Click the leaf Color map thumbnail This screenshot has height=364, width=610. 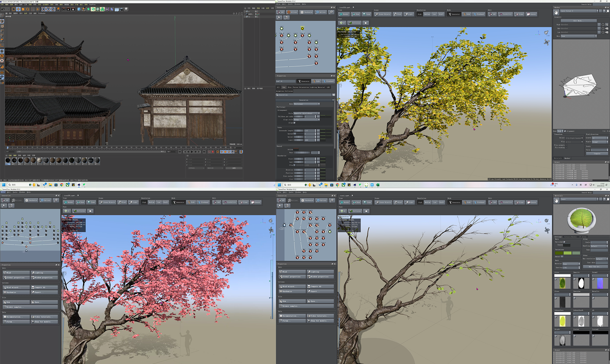click(562, 283)
